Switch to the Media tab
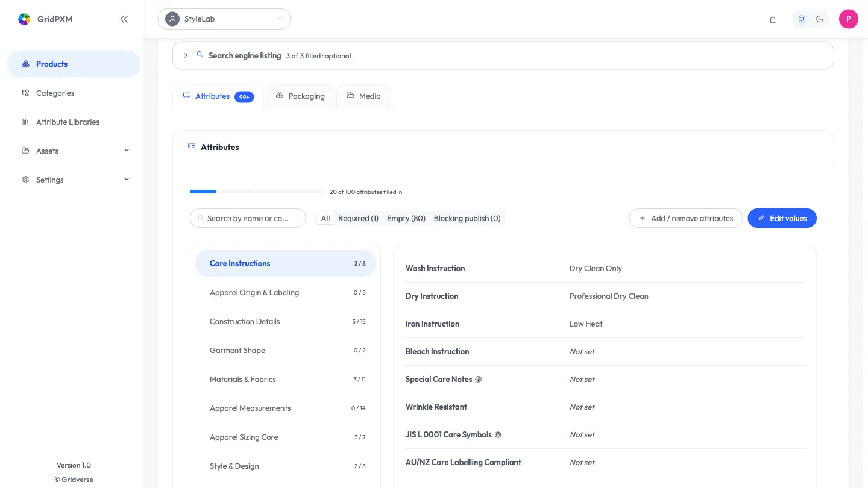The height and width of the screenshot is (488, 868). [363, 96]
